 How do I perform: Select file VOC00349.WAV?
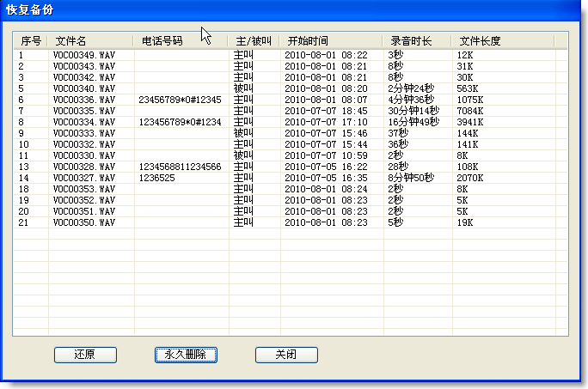(84, 55)
